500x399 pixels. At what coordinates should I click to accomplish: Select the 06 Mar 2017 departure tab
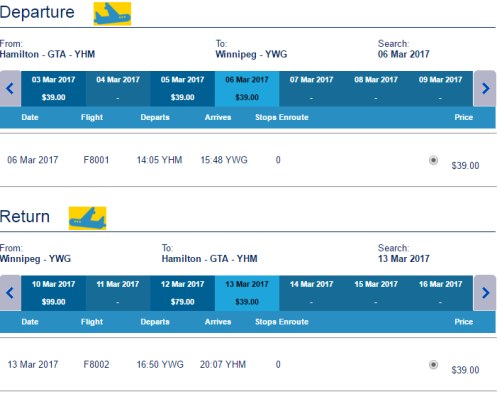coord(247,89)
